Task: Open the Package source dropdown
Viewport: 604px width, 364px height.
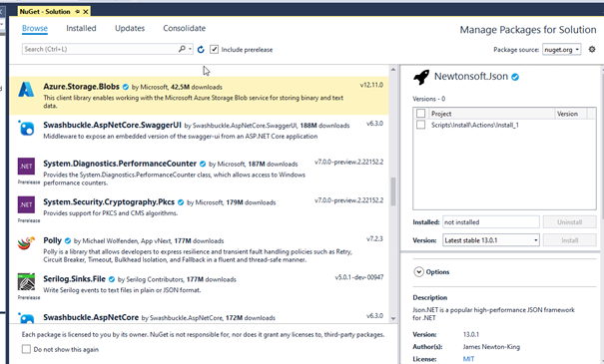Action: coord(562,49)
